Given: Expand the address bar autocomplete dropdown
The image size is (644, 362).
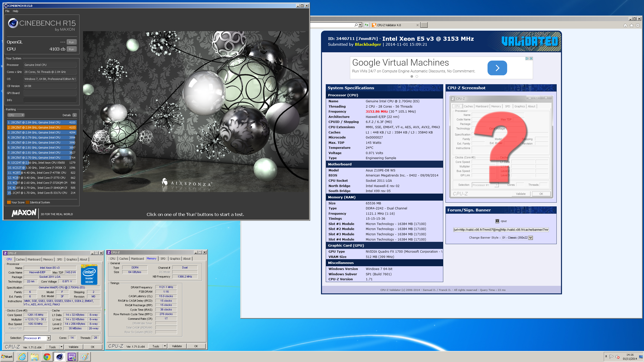Looking at the screenshot, I should (360, 25).
